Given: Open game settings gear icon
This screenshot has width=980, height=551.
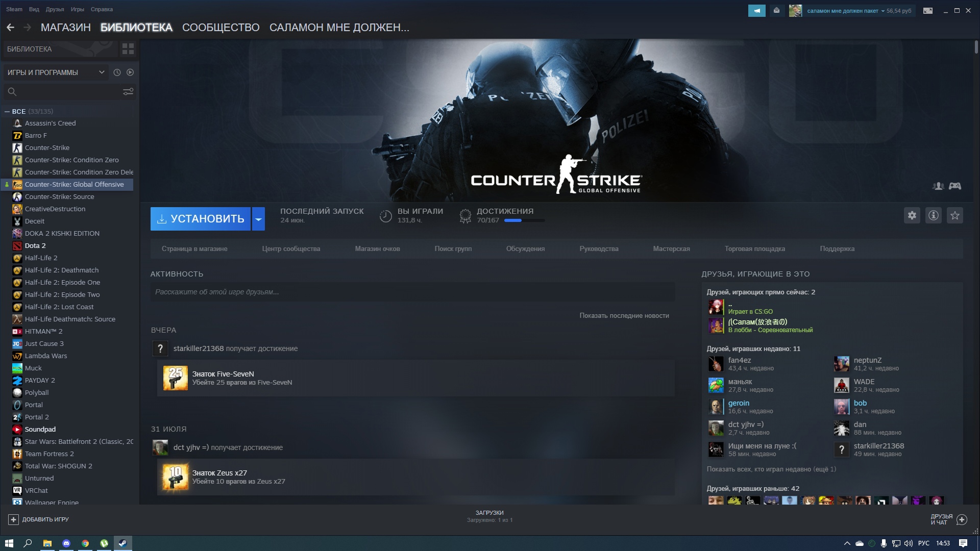Looking at the screenshot, I should click(x=912, y=215).
